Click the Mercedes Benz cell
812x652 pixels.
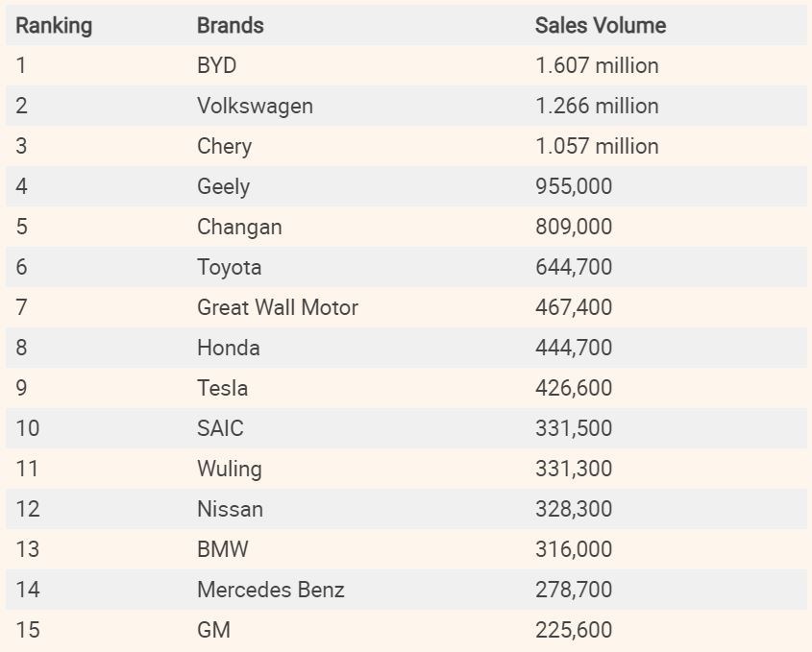pos(270,591)
